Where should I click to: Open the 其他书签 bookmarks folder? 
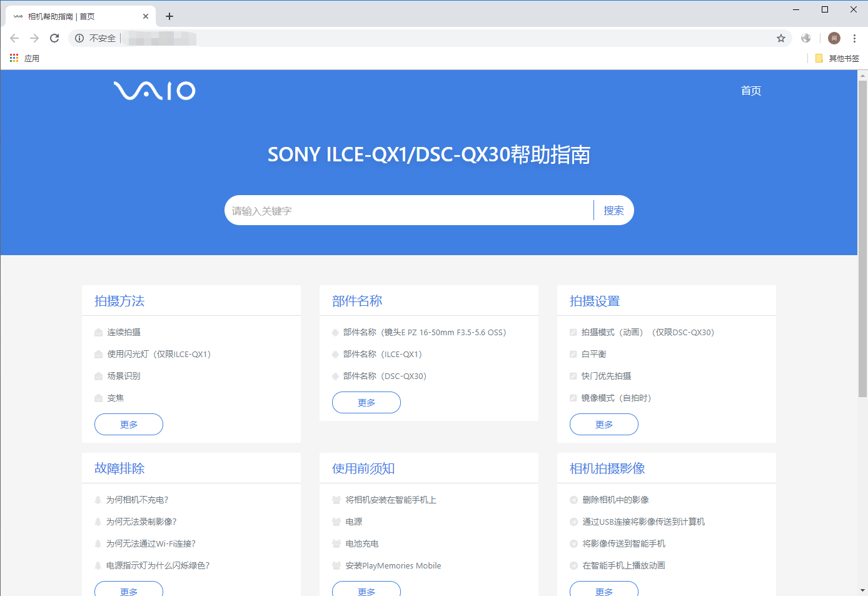click(x=837, y=58)
